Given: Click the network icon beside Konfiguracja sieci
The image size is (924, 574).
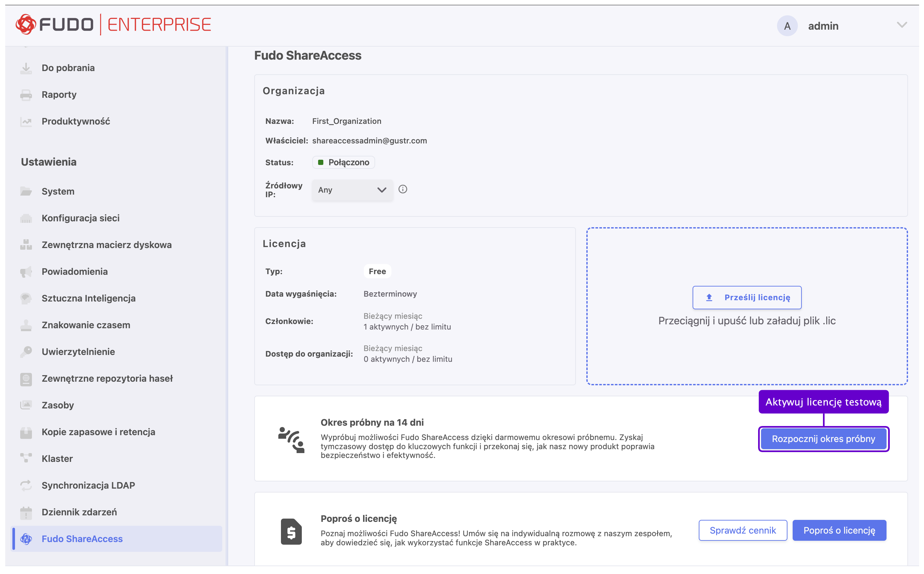Looking at the screenshot, I should (26, 218).
